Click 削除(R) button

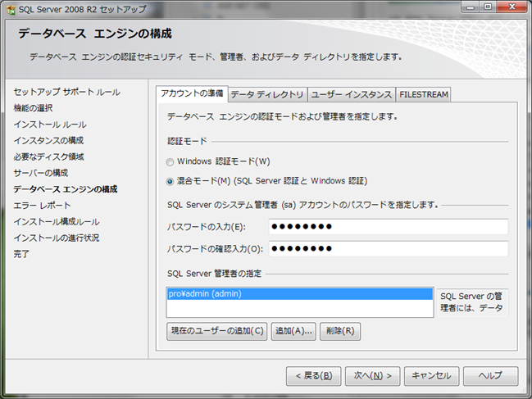[340, 331]
